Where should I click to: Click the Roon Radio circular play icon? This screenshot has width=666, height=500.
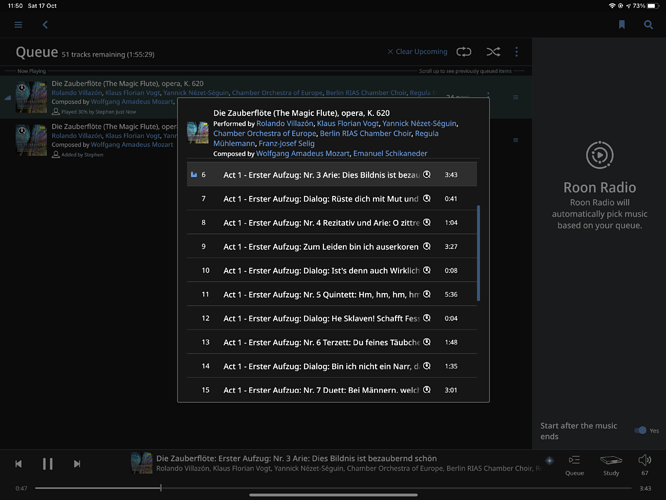pyautogui.click(x=600, y=155)
